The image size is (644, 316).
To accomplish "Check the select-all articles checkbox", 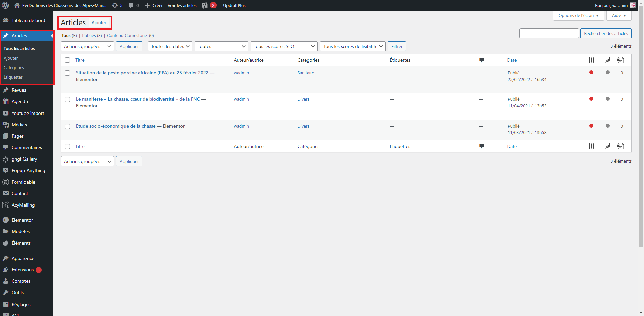I will point(67,60).
